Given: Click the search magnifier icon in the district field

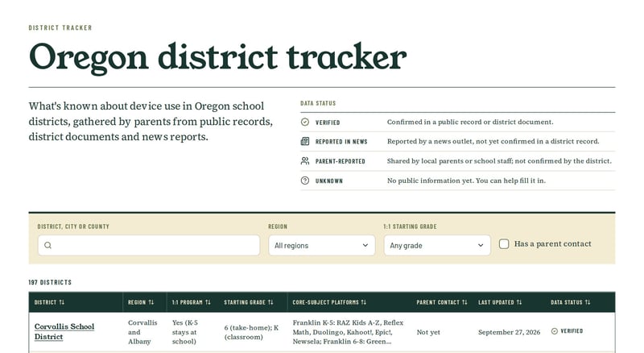Looking at the screenshot, I should [47, 245].
